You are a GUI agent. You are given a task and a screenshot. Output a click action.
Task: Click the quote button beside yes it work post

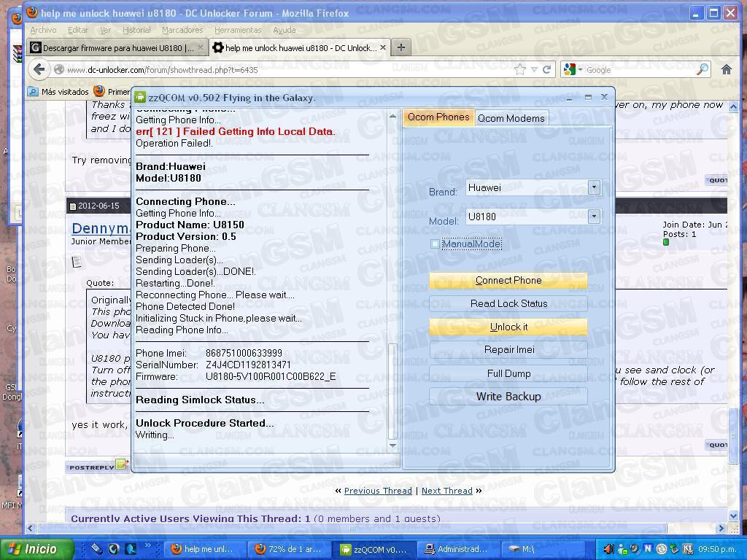(716, 445)
